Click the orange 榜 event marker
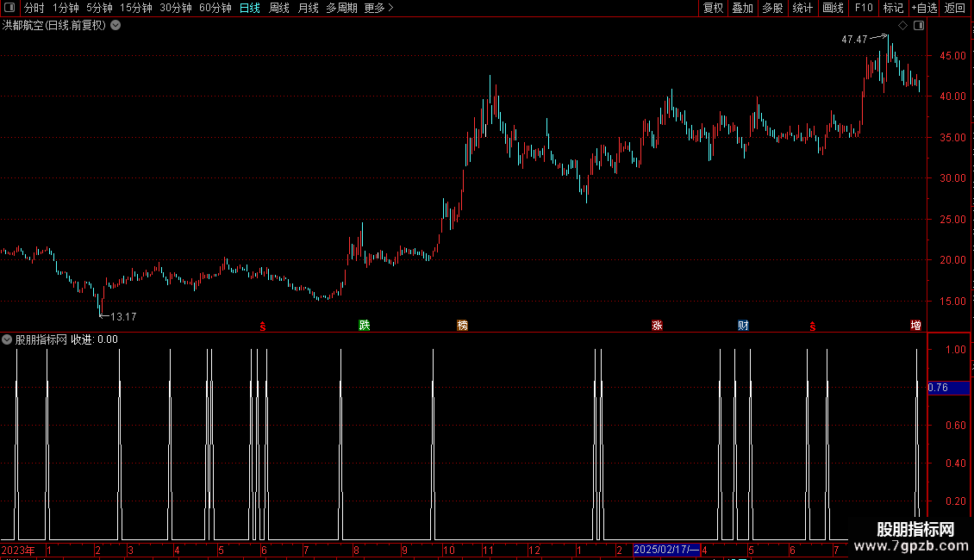The image size is (974, 560). pyautogui.click(x=462, y=326)
